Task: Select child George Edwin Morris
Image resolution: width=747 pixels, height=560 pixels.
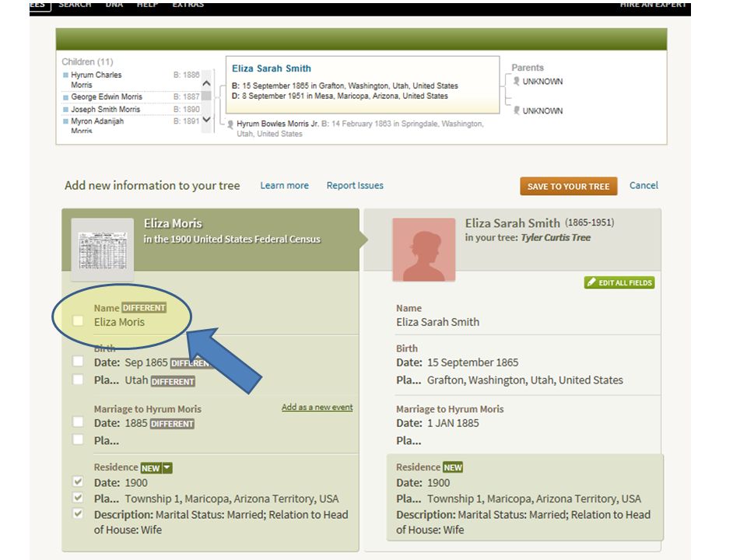Action: point(107,96)
